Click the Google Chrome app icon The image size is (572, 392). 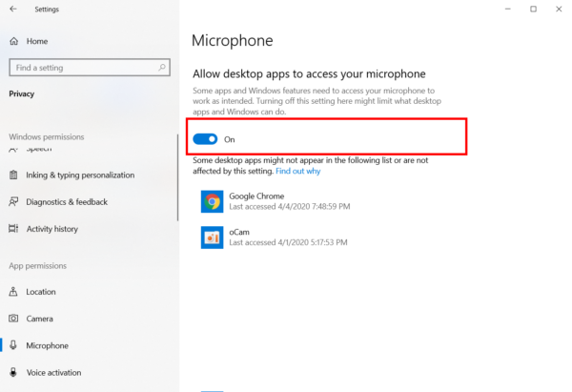[x=212, y=200]
